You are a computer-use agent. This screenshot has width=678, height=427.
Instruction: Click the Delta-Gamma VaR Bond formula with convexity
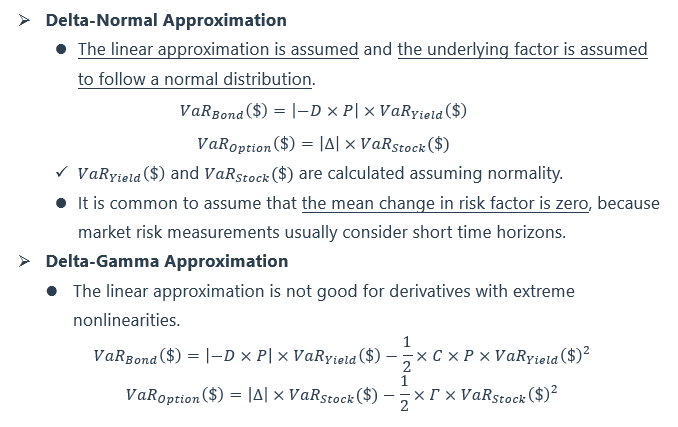[x=340, y=356]
